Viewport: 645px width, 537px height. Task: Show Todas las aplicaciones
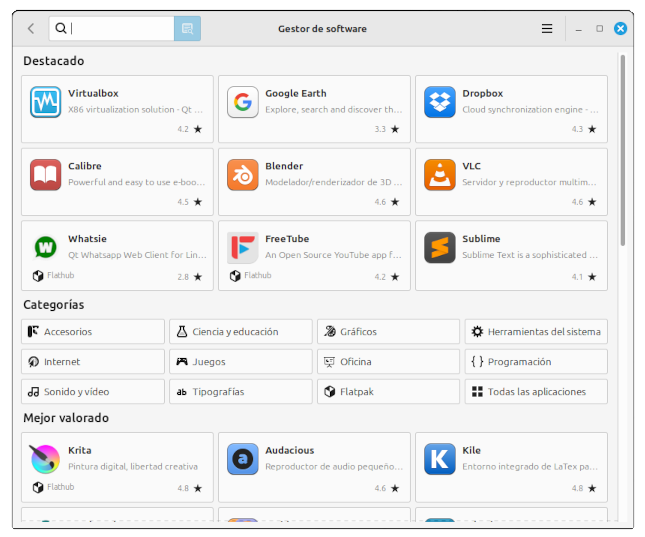536,392
